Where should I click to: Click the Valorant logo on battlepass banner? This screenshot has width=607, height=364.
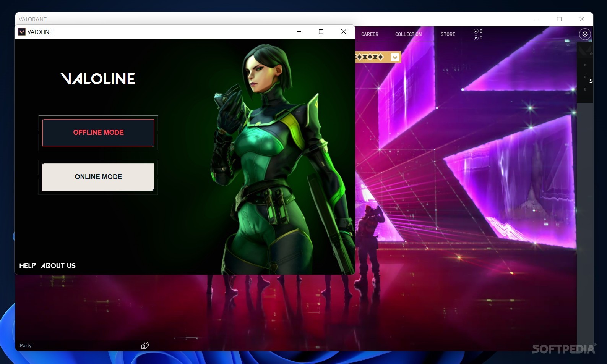(395, 57)
